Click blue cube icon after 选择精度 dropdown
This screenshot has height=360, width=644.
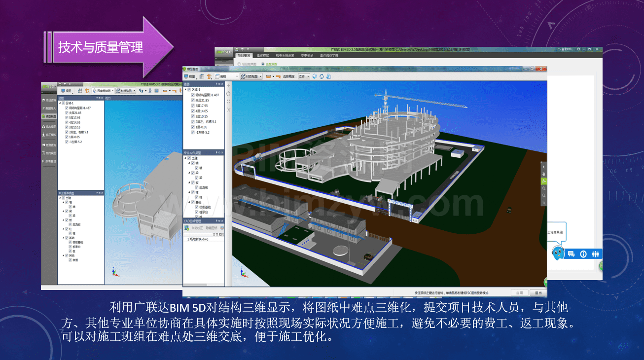315,76
